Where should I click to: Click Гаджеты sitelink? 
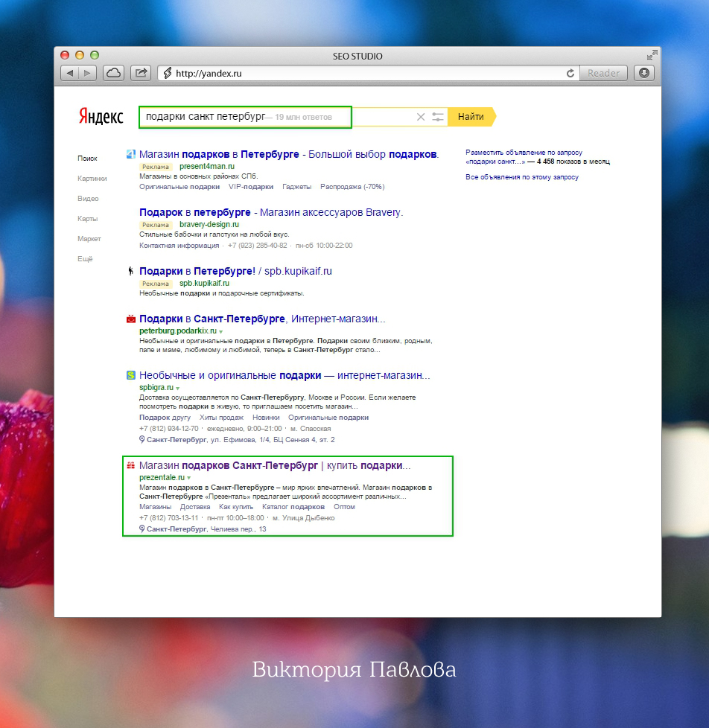(297, 187)
